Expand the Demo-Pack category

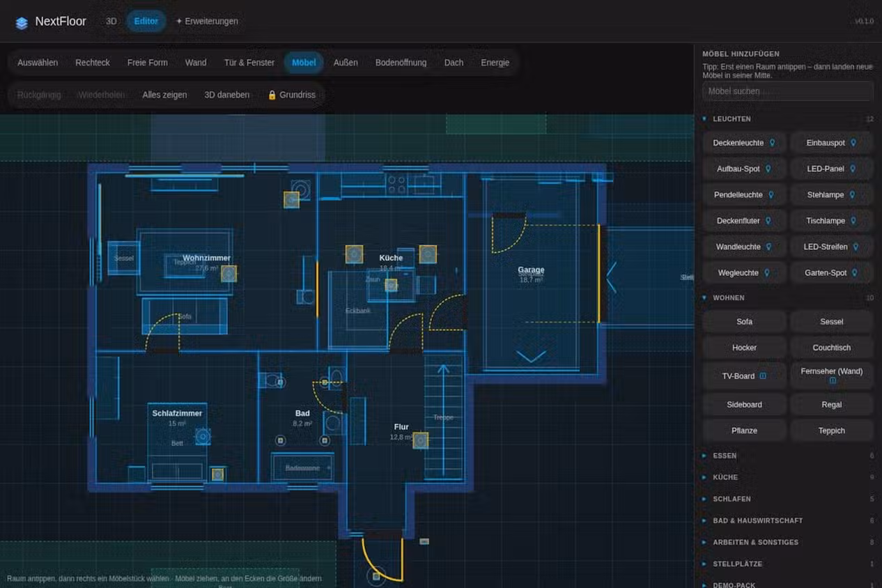787,585
